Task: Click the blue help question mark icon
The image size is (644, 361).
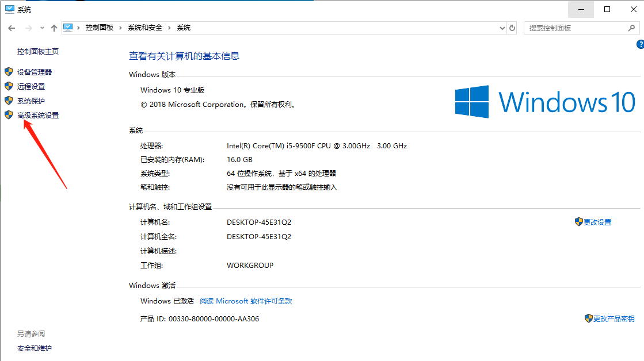Action: point(640,44)
